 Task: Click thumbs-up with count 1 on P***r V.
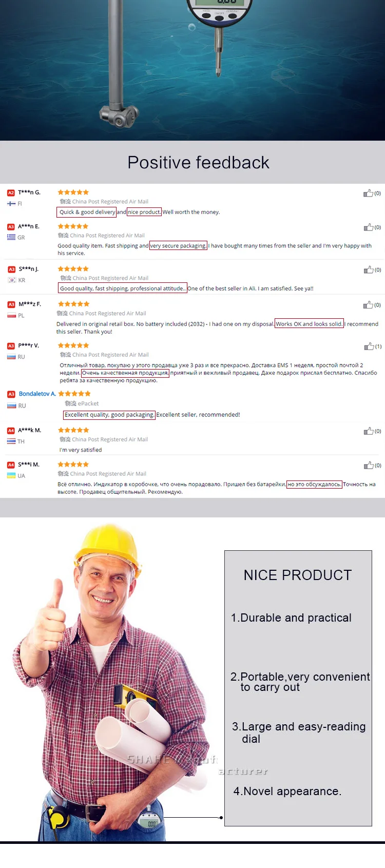[369, 346]
